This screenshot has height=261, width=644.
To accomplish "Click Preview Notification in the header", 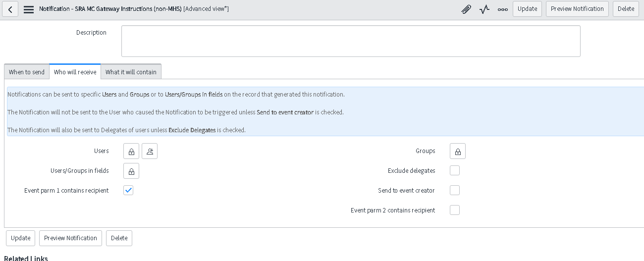I will pos(577,9).
